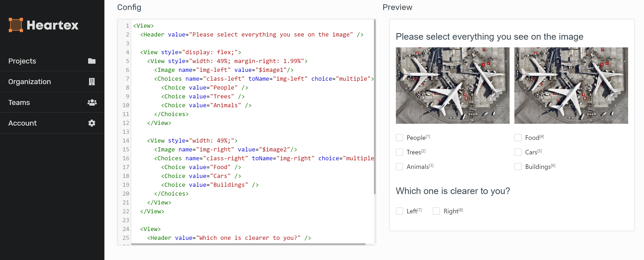Check the People checkbox
Image resolution: width=644 pixels, height=260 pixels.
(399, 138)
